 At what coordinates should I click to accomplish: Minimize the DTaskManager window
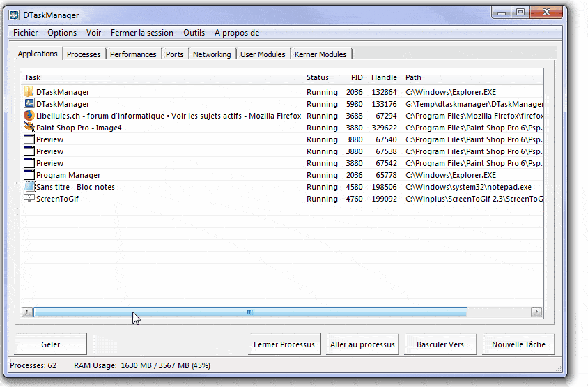(x=502, y=13)
